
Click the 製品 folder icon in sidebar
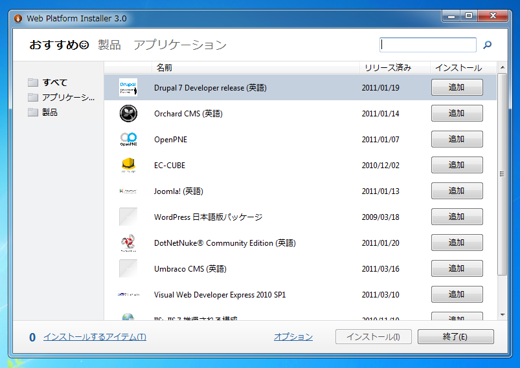click(33, 112)
